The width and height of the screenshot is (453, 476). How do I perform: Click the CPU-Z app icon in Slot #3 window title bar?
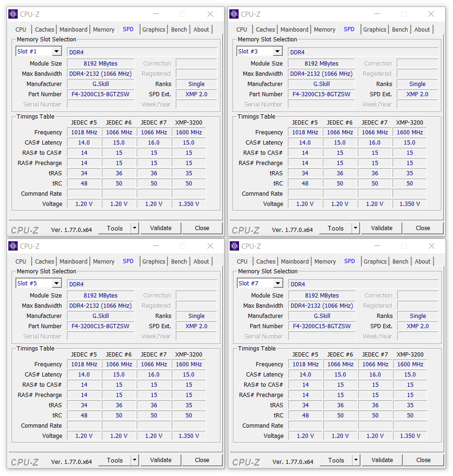point(234,14)
